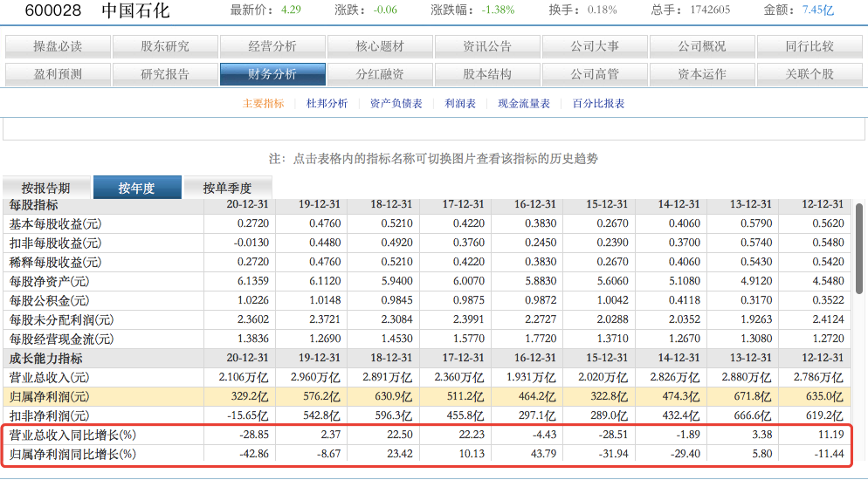Click the 涨跌 value -0.06
This screenshot has height=480, width=868.
pos(385,10)
